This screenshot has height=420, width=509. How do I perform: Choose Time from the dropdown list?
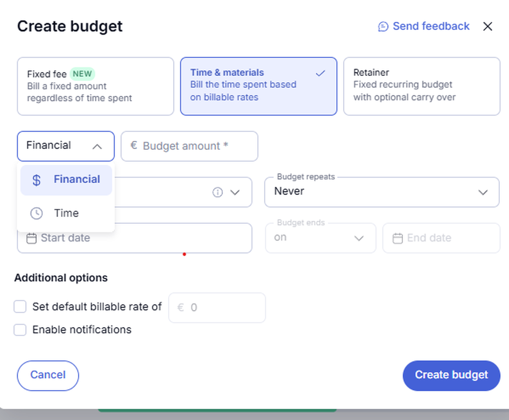[x=66, y=213]
